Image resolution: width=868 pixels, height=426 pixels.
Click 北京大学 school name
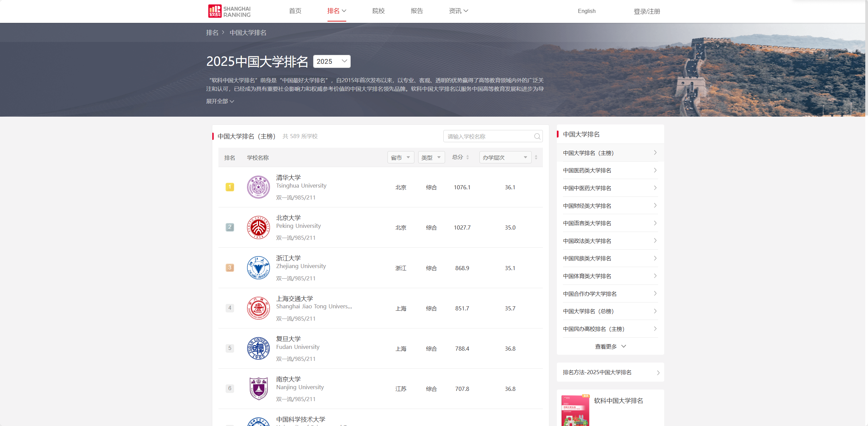(288, 218)
